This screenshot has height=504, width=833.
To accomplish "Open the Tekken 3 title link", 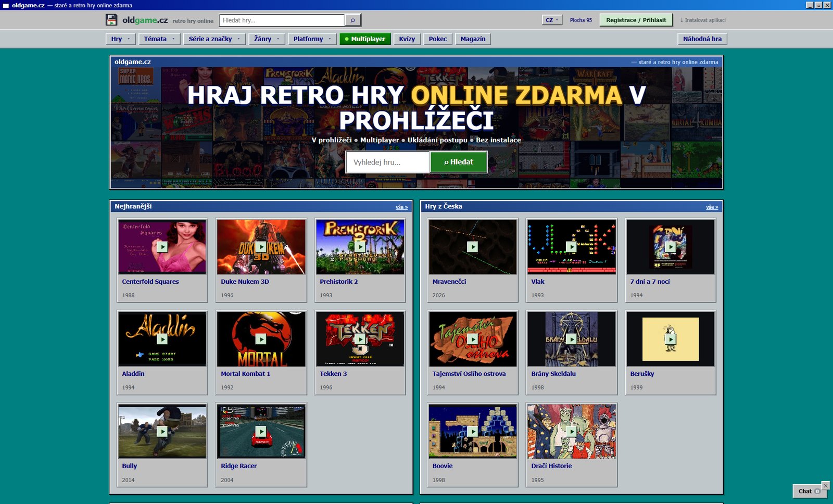I will click(x=333, y=374).
